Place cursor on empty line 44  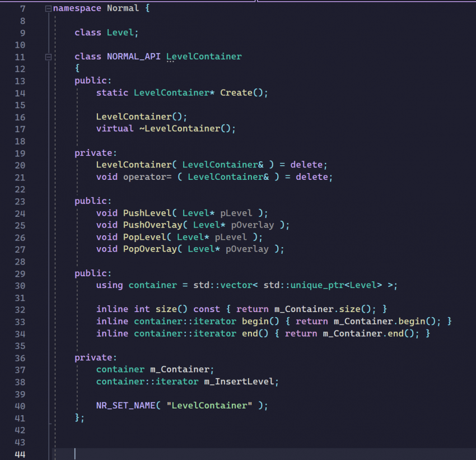[x=264, y=454]
